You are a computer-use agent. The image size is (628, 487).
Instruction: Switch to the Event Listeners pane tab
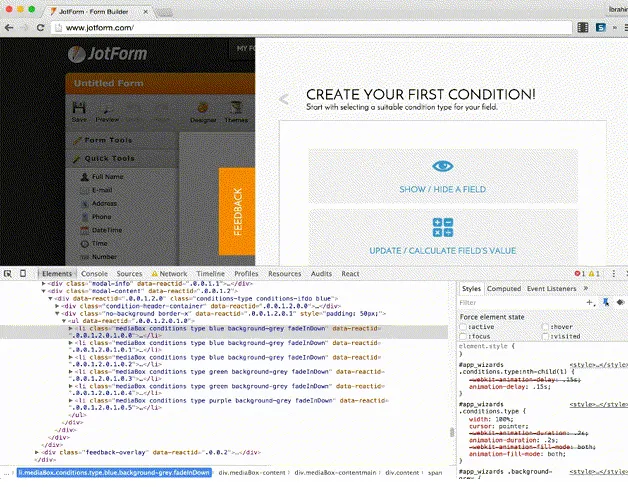tap(551, 289)
